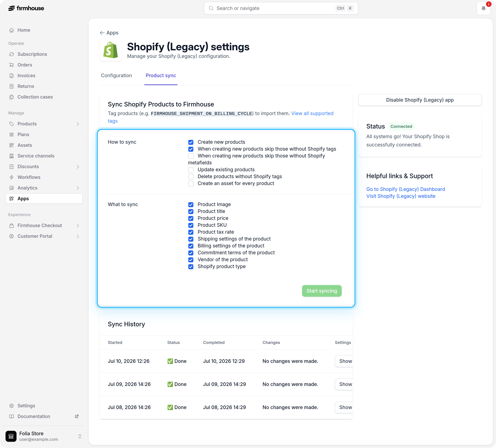
Task: Click the Invoices document icon
Action: (x=12, y=76)
